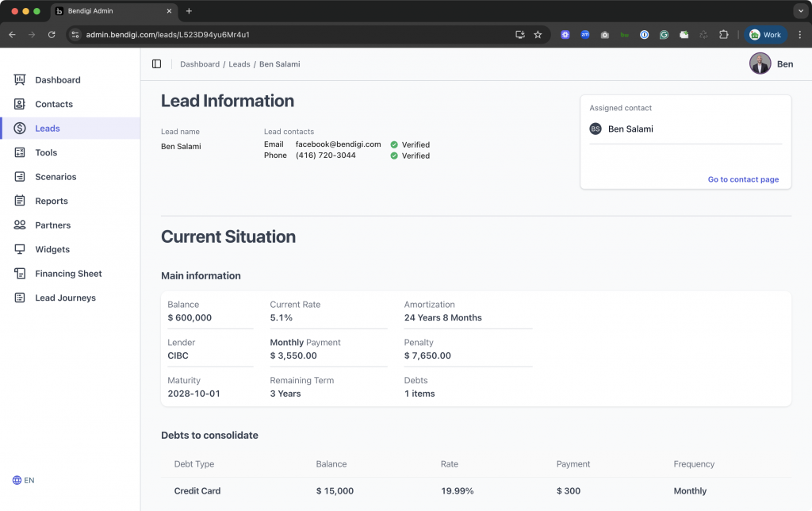This screenshot has height=511, width=812.
Task: Open a new browser tab
Action: click(189, 11)
